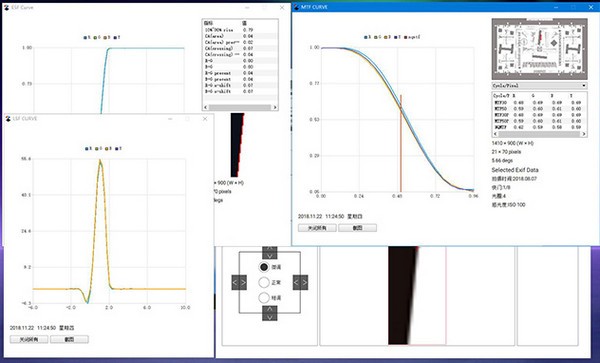
Task: Click the lower arrow pair below the radio group
Action: [x=270, y=313]
